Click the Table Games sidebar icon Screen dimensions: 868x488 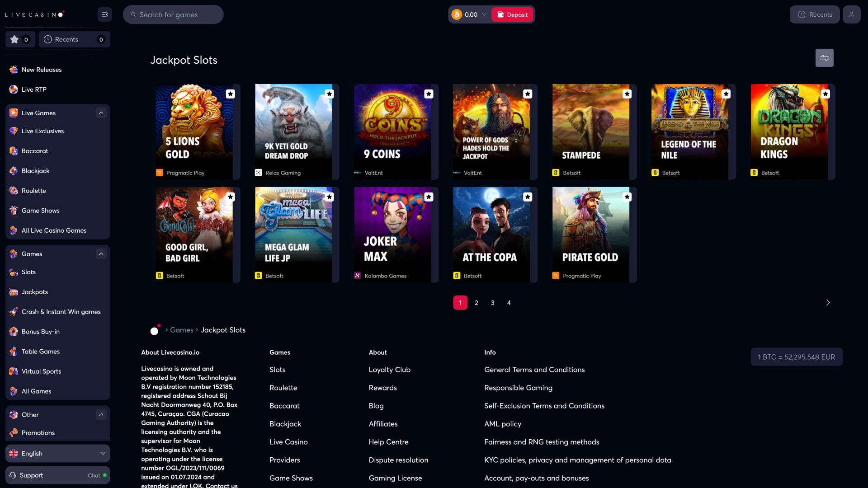click(x=14, y=352)
